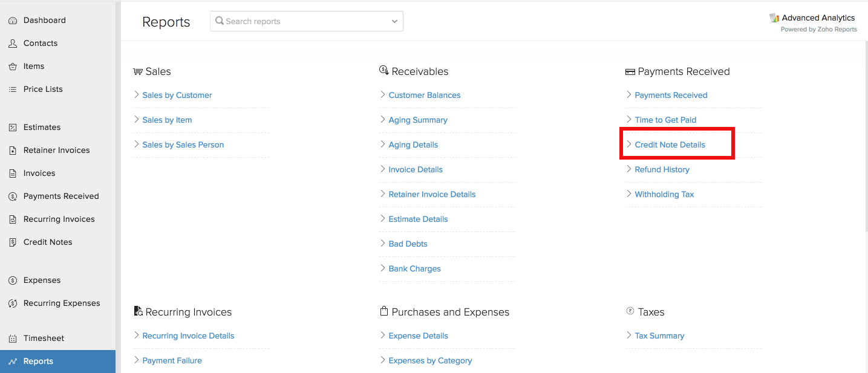Open Expenses by Category report
Viewport: 868px width, 373px height.
(x=430, y=361)
